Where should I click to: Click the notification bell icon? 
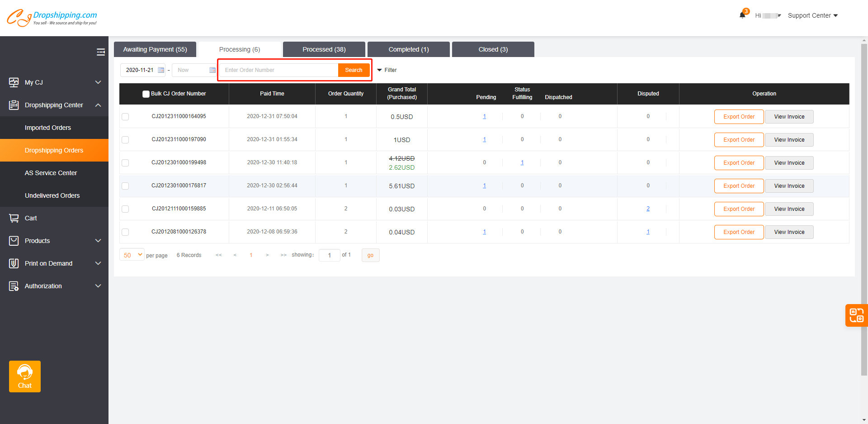click(742, 15)
